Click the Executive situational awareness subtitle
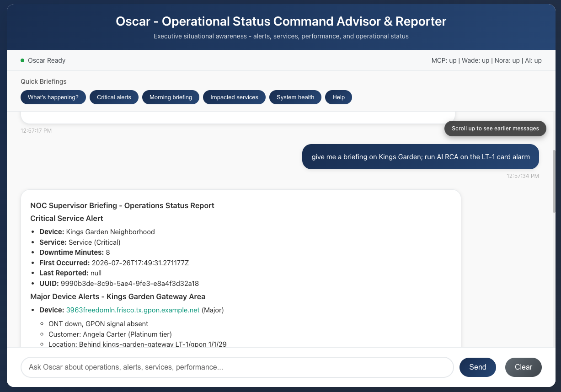Screen dimensions: 561x392 pyautogui.click(x=281, y=36)
